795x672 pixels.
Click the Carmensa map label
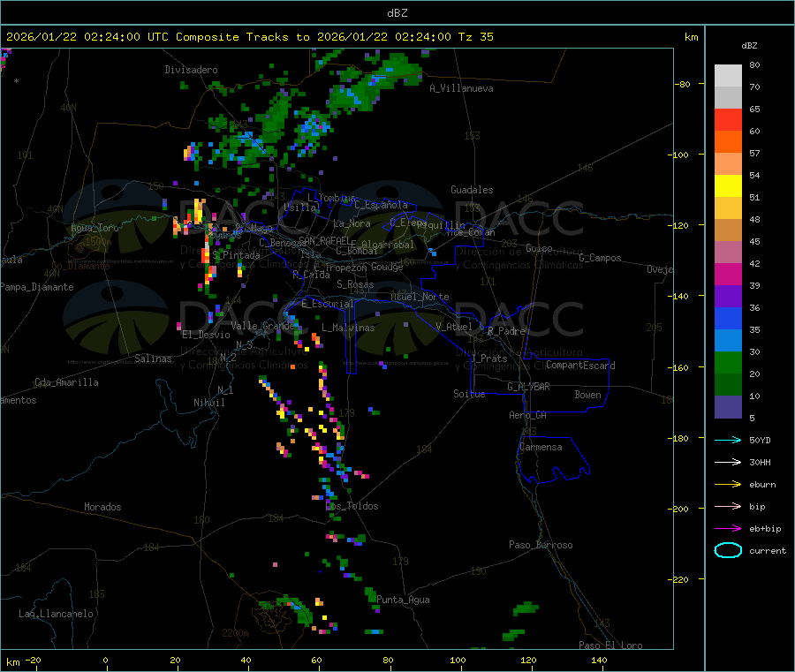541,447
